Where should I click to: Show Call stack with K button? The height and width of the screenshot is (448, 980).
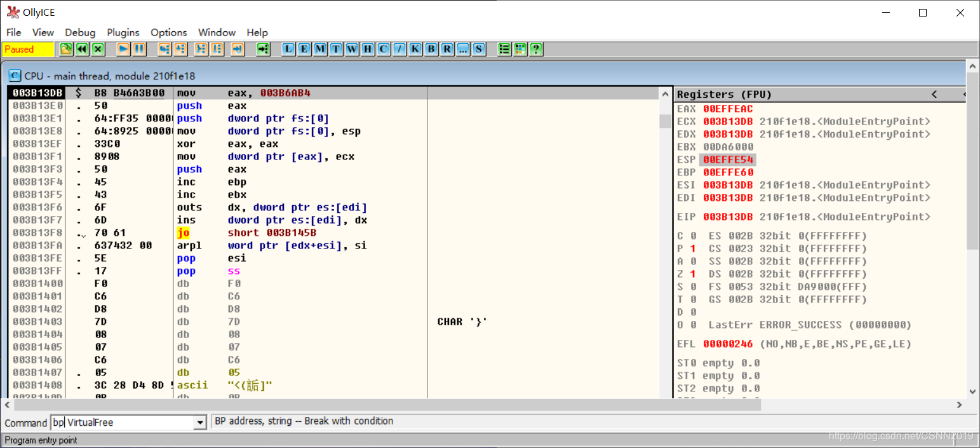[416, 49]
